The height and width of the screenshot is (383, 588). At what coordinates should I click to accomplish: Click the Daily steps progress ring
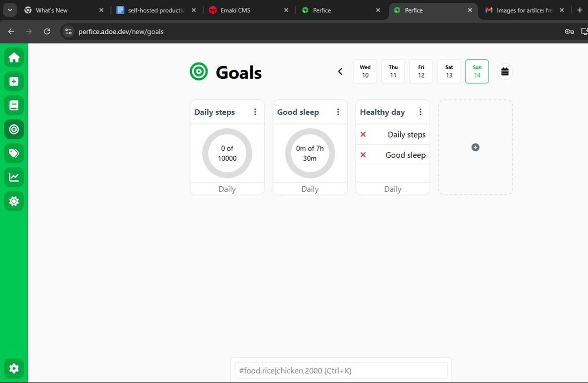227,153
